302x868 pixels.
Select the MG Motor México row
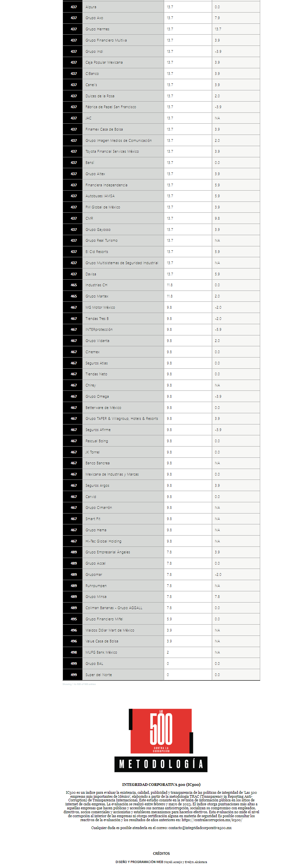point(161,307)
